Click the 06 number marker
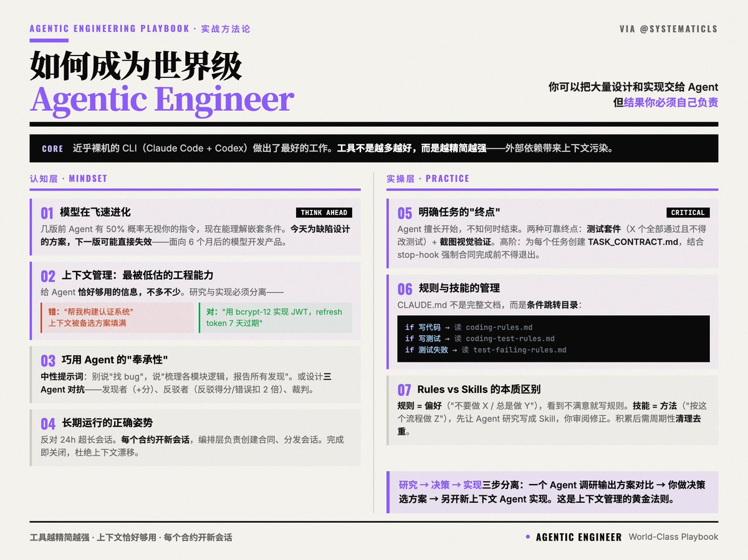This screenshot has width=748, height=560. point(405,289)
